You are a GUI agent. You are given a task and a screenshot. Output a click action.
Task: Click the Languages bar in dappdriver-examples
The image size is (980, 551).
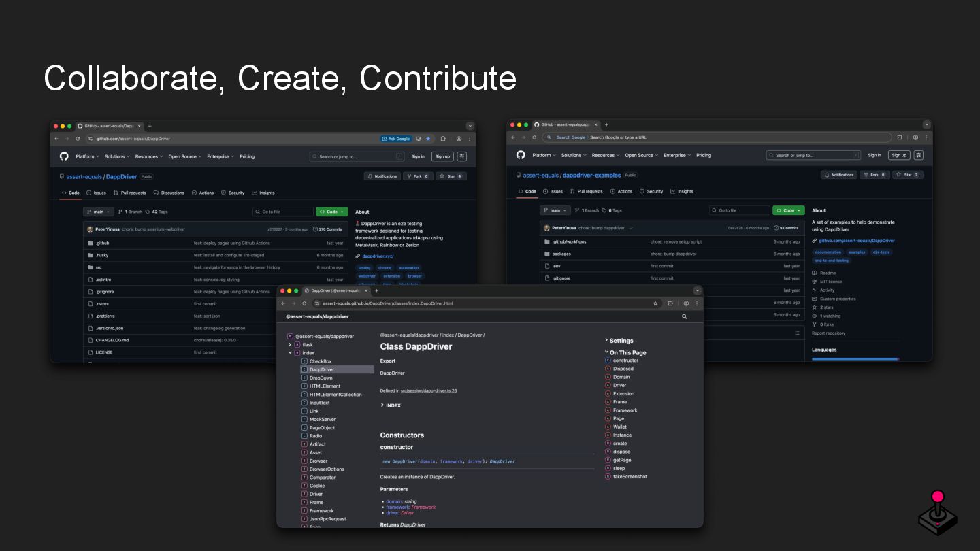[x=855, y=358]
